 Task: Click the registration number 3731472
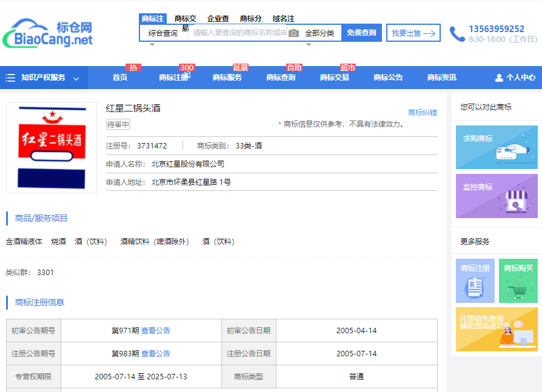click(x=152, y=146)
